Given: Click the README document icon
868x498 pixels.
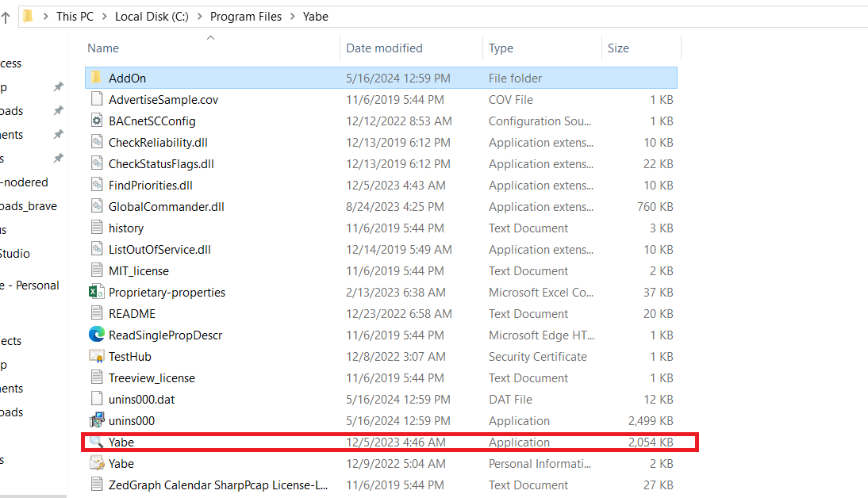Looking at the screenshot, I should pos(96,313).
